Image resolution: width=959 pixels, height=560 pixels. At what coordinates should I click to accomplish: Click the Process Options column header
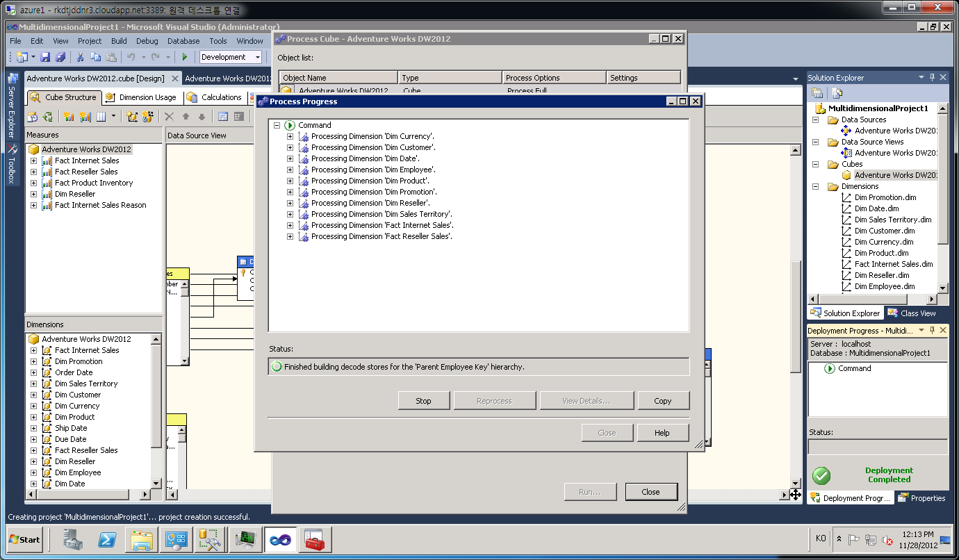pyautogui.click(x=555, y=78)
